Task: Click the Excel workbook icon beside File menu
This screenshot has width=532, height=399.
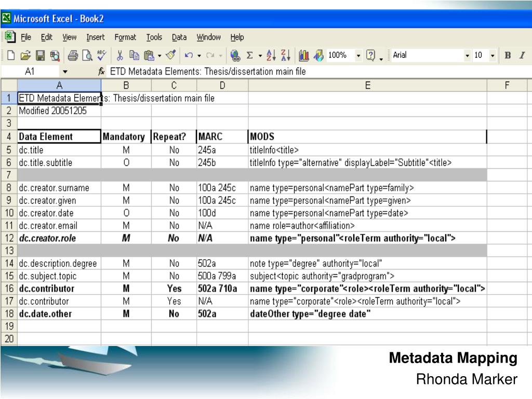Action: pos(10,37)
